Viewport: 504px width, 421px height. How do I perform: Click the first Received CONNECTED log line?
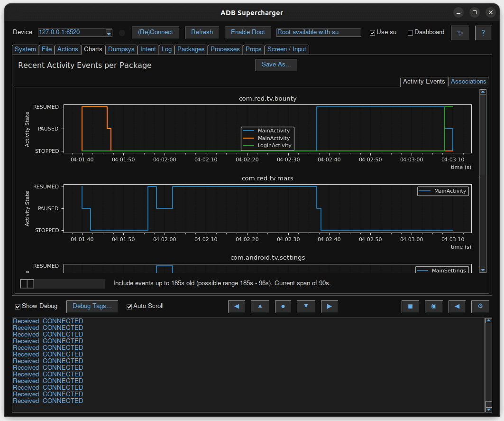[48, 321]
